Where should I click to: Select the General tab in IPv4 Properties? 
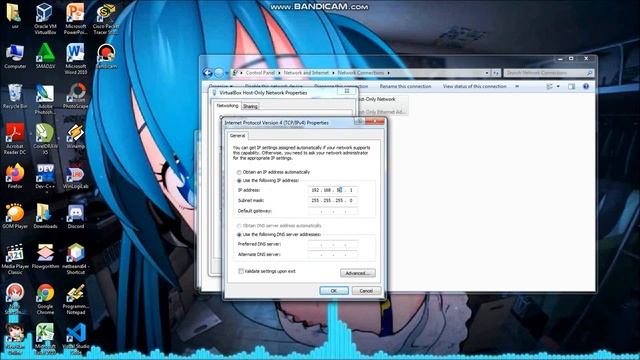(x=237, y=136)
